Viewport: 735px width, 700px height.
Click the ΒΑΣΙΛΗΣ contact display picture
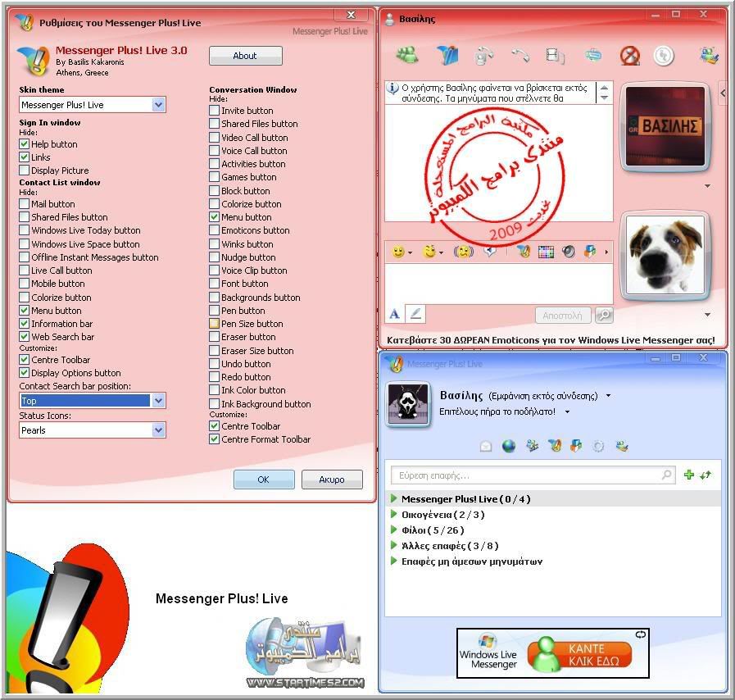point(665,125)
